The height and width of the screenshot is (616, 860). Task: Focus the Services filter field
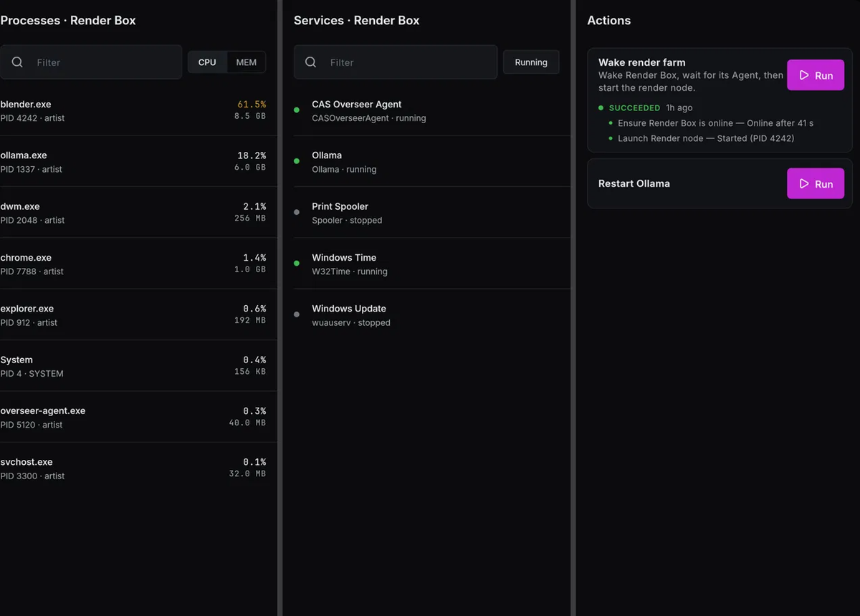pyautogui.click(x=396, y=62)
